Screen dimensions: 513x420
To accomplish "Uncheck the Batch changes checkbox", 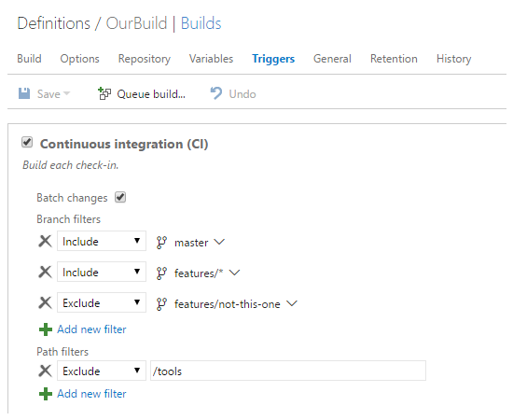I will click(x=120, y=197).
